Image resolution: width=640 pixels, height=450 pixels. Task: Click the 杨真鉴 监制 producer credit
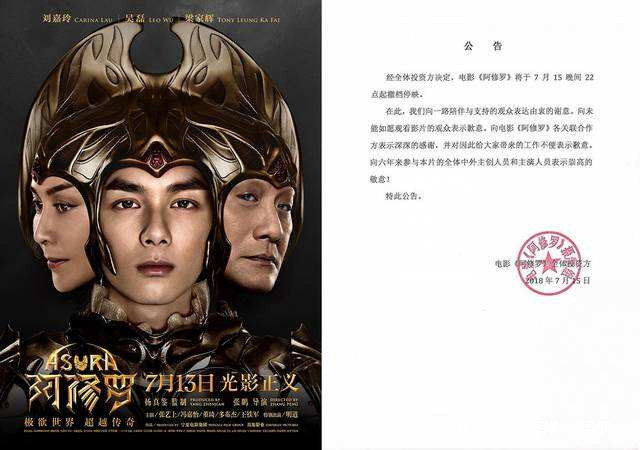point(166,402)
